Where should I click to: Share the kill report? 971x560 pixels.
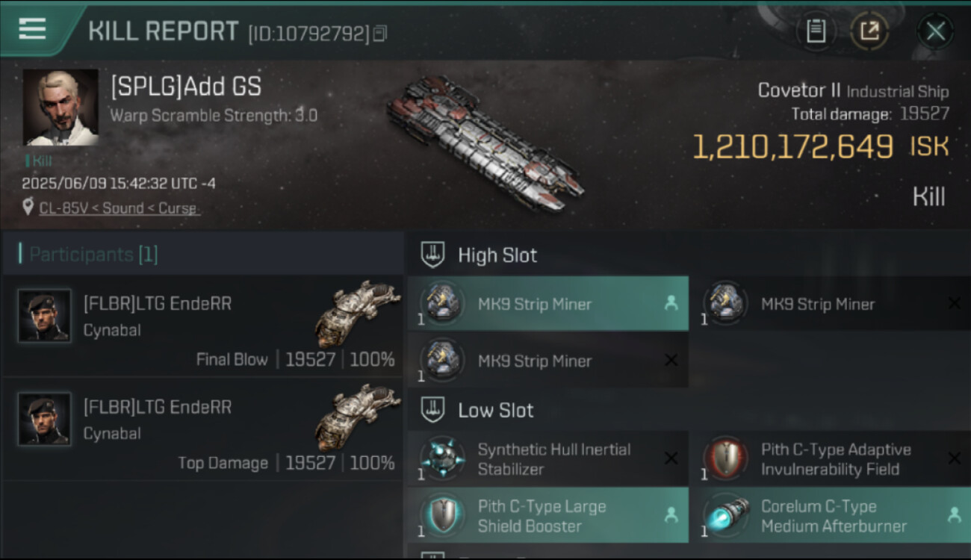869,31
